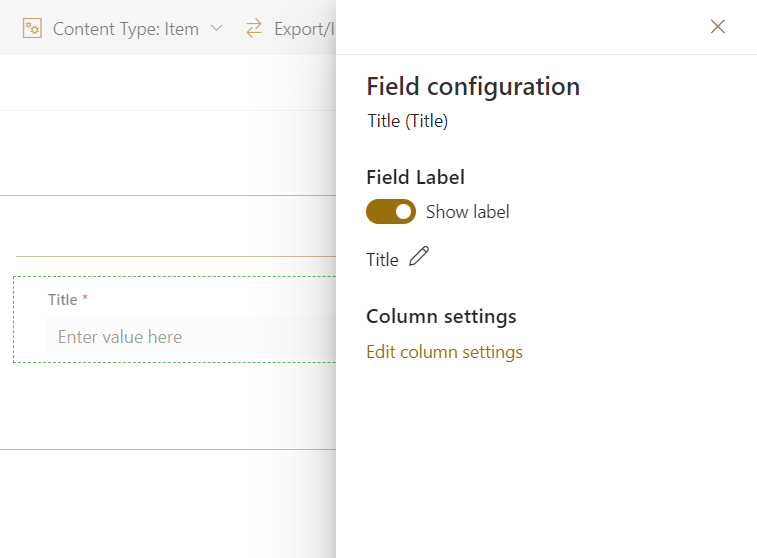Toggle the Show label switch off
This screenshot has height=558, width=757.
coord(391,212)
